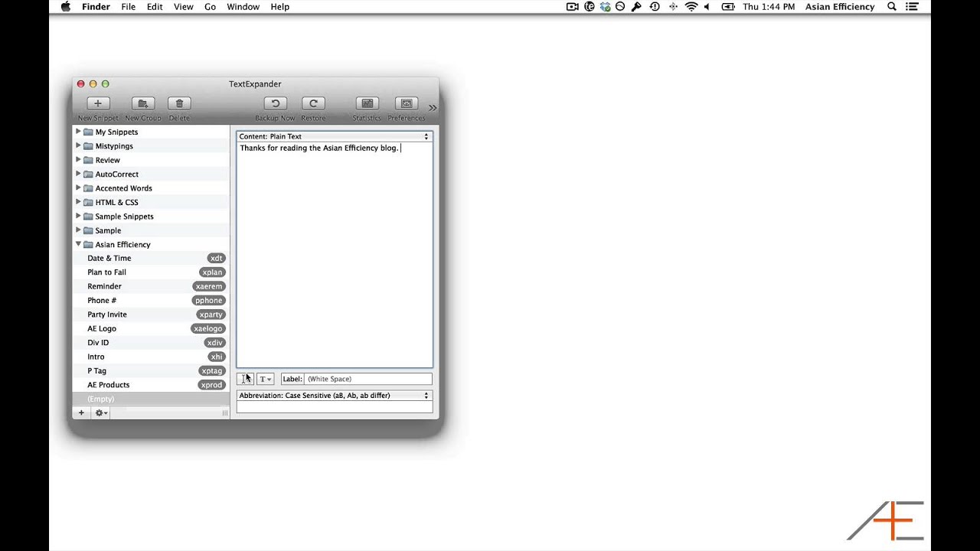Select the Phone # snippet
The width and height of the screenshot is (980, 551).
tap(151, 300)
